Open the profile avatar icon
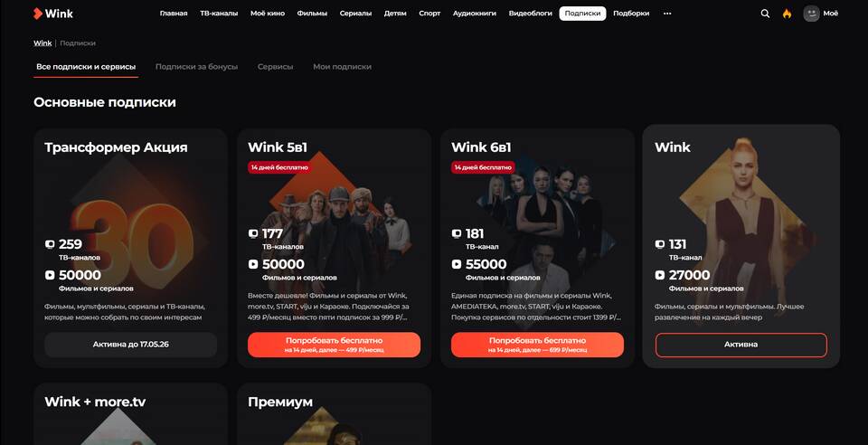This screenshot has height=445, width=868. tap(812, 14)
